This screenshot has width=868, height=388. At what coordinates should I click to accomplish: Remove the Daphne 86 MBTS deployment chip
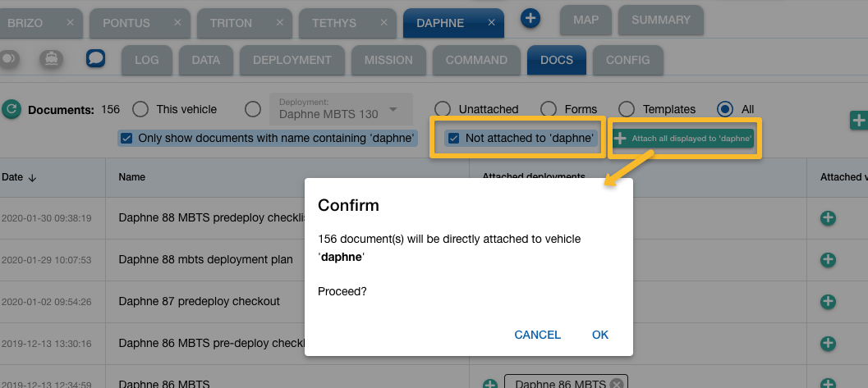pyautogui.click(x=616, y=384)
